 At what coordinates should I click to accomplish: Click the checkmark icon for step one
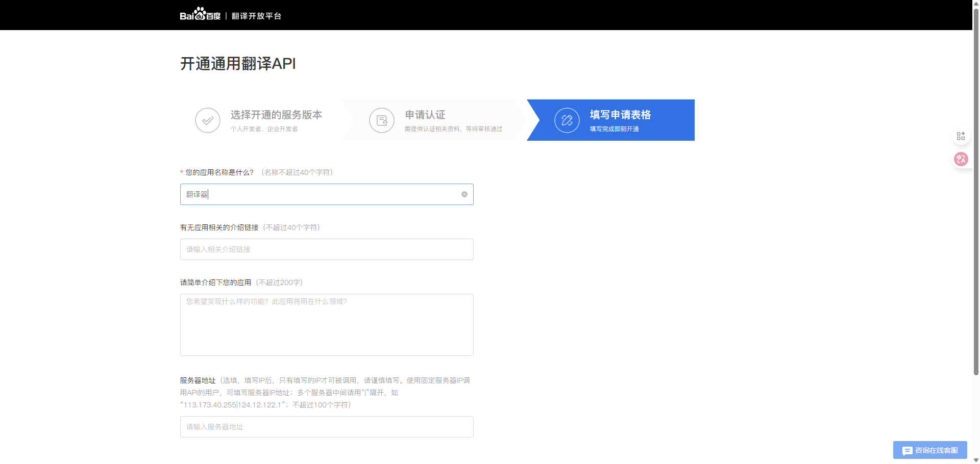tap(208, 120)
